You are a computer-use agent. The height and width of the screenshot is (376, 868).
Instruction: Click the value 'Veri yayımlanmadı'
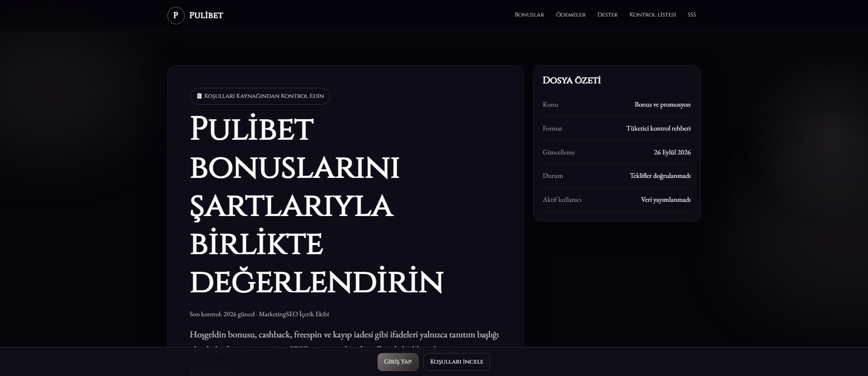point(666,200)
